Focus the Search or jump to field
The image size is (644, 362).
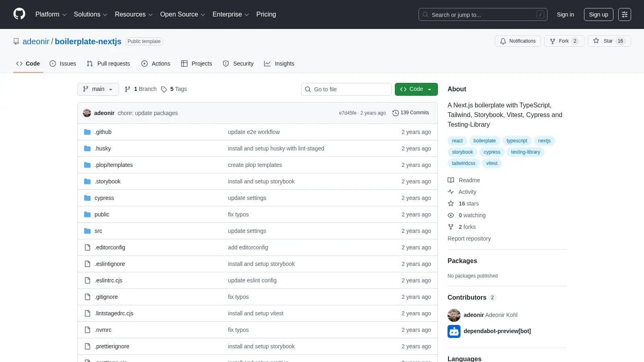483,14
